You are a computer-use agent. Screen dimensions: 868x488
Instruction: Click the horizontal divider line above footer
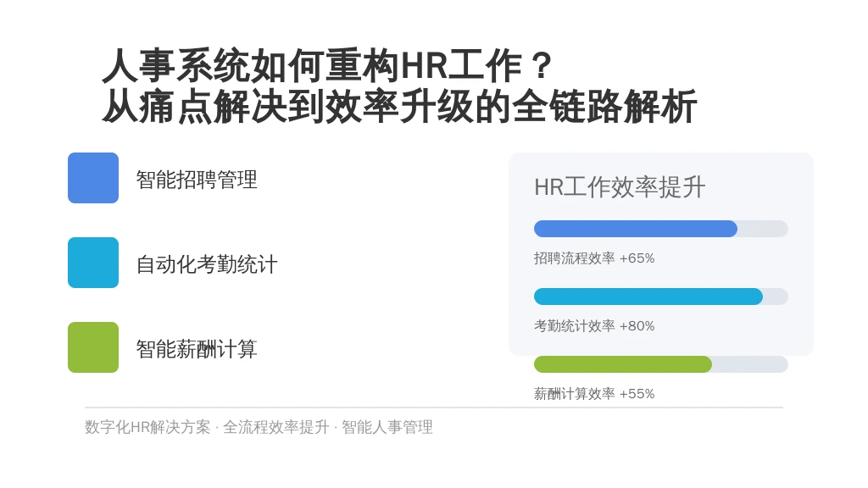(x=434, y=408)
